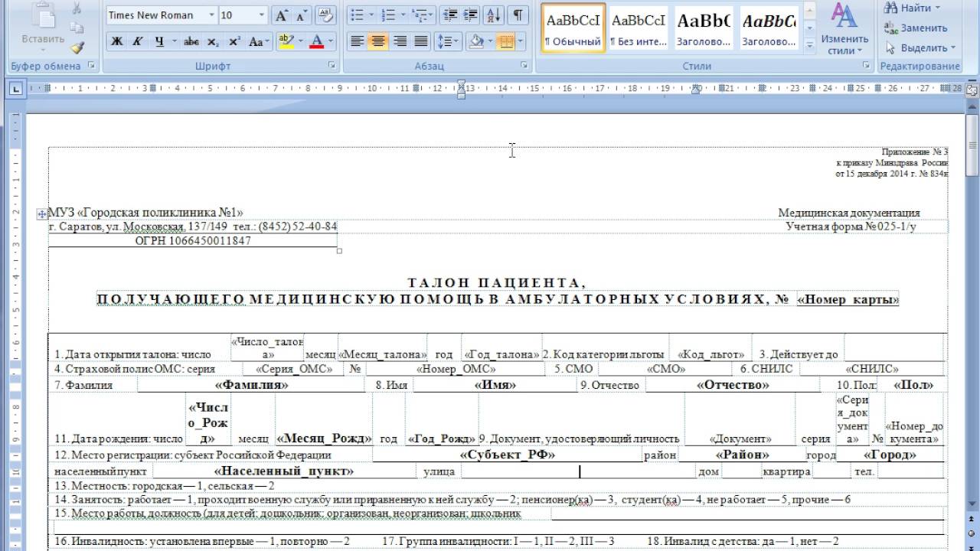The height and width of the screenshot is (551, 980).
Task: Increase font size with the large A
Action: point(282,15)
